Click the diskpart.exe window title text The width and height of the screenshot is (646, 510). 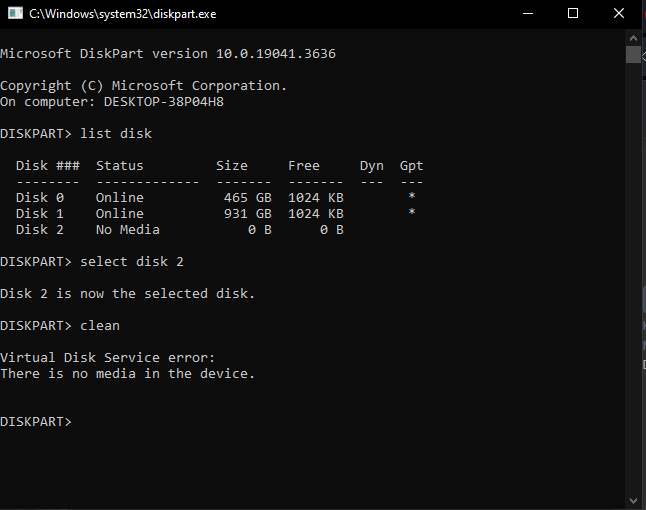pyautogui.click(x=122, y=14)
